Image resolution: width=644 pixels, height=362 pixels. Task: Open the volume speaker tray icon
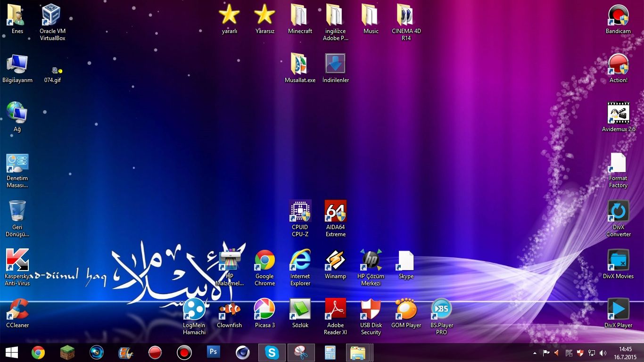tap(603, 353)
